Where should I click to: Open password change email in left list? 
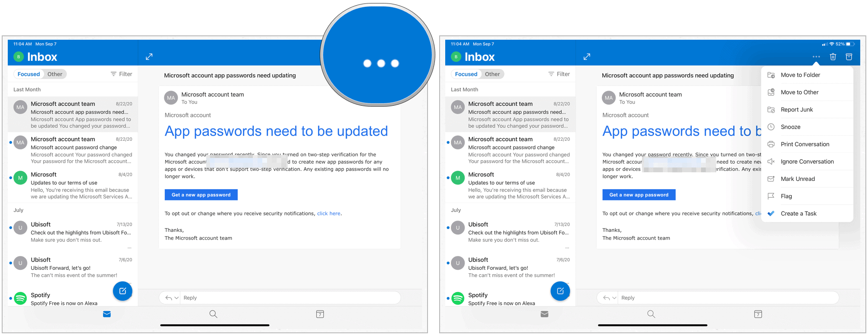click(x=73, y=150)
